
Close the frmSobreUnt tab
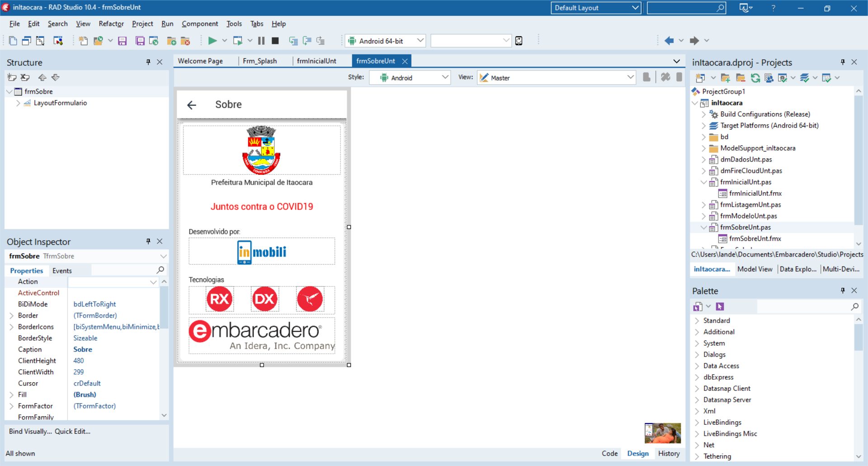pos(405,61)
